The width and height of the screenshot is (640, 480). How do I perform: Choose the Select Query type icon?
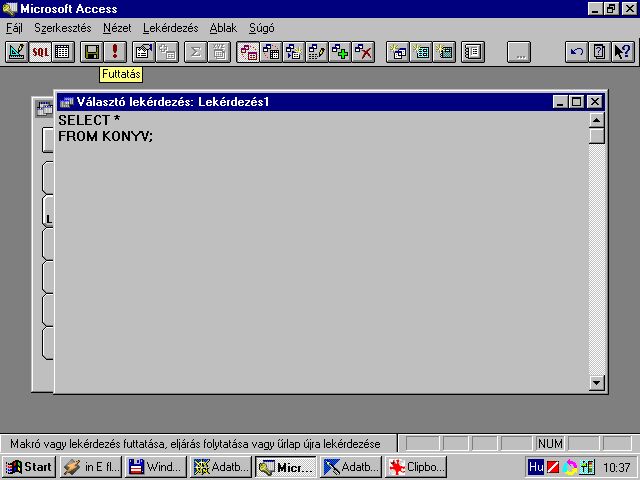tap(248, 52)
